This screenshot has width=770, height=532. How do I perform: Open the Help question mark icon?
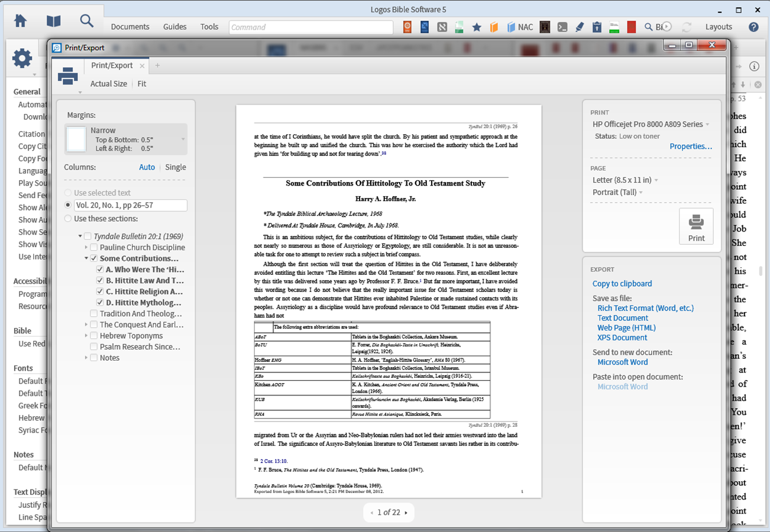753,27
